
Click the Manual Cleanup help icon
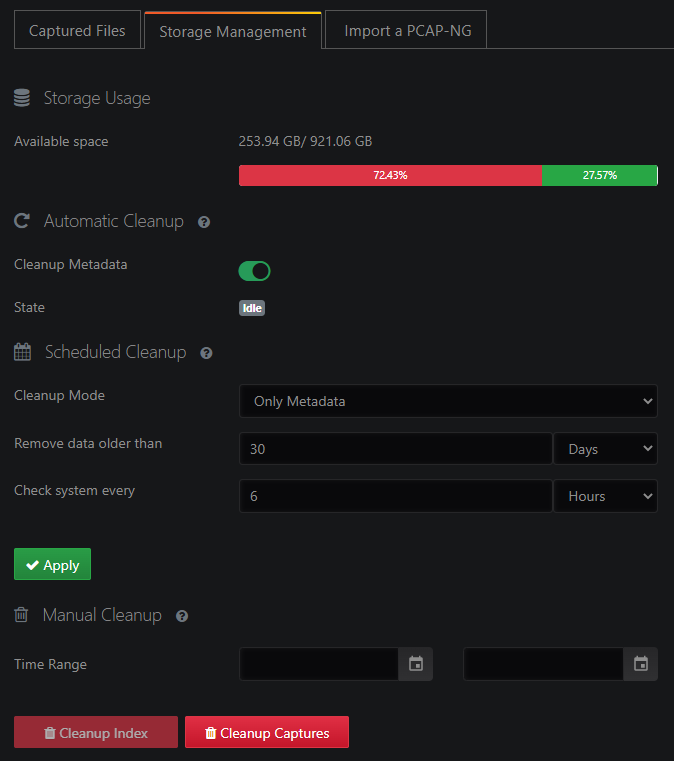[x=182, y=616]
